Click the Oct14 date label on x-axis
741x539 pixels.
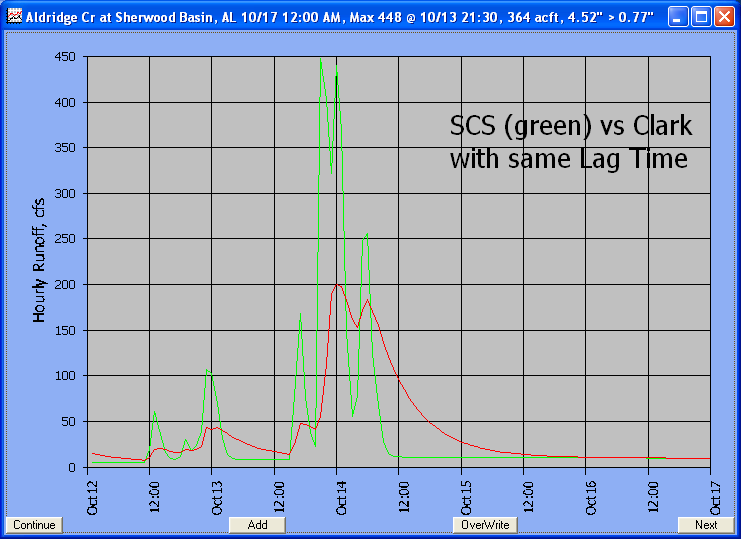(337, 493)
